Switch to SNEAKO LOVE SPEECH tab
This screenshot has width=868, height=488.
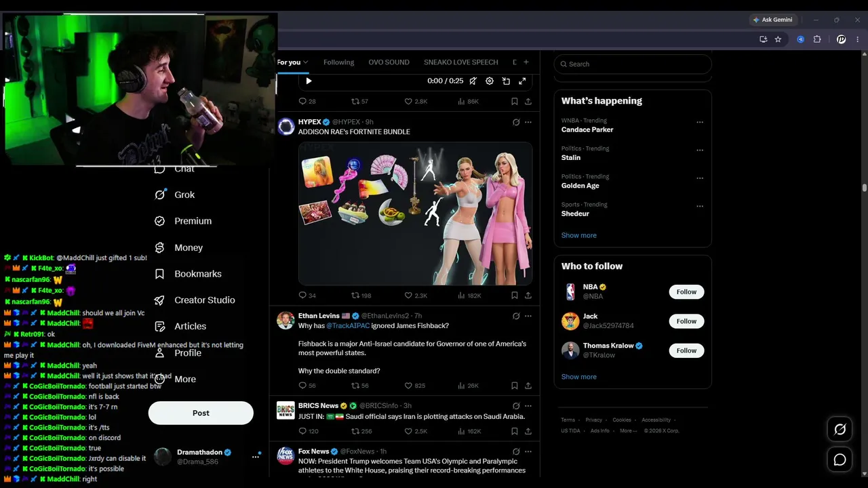461,62
